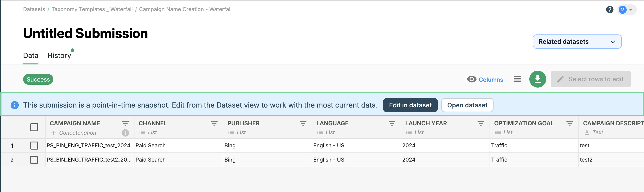Click the Success status badge
Image resolution: width=644 pixels, height=192 pixels.
click(38, 79)
